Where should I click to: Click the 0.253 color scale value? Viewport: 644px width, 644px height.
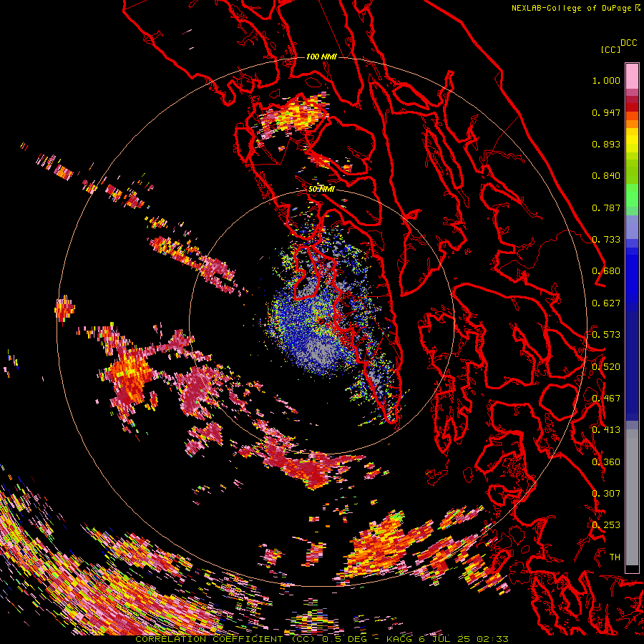pos(606,525)
